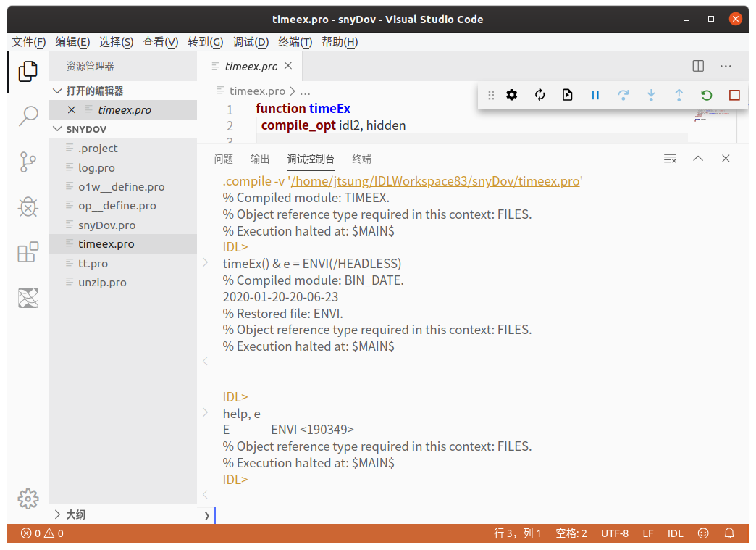This screenshot has height=550, width=756.
Task: Open the editor More Actions ellipsis
Action: pyautogui.click(x=726, y=66)
